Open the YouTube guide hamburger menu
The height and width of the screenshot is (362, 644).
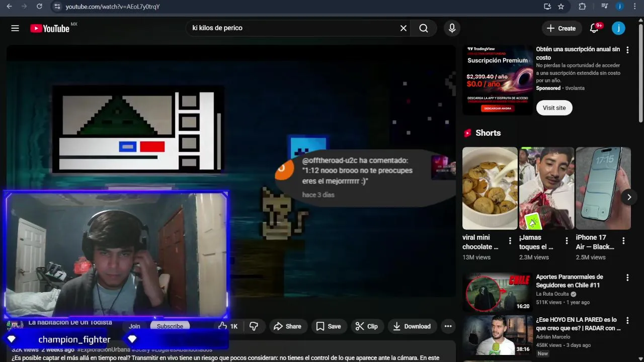tap(15, 28)
